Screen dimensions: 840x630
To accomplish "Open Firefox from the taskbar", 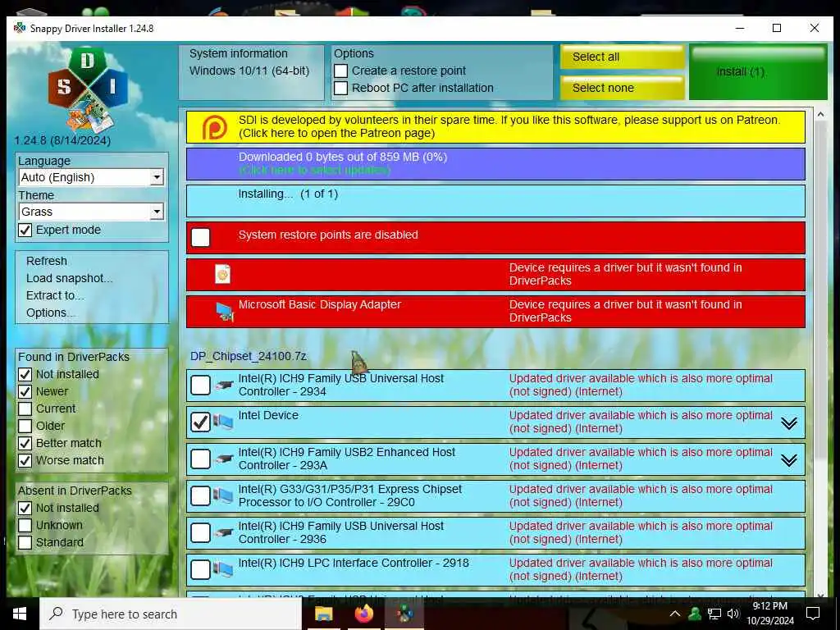I will tap(364, 614).
